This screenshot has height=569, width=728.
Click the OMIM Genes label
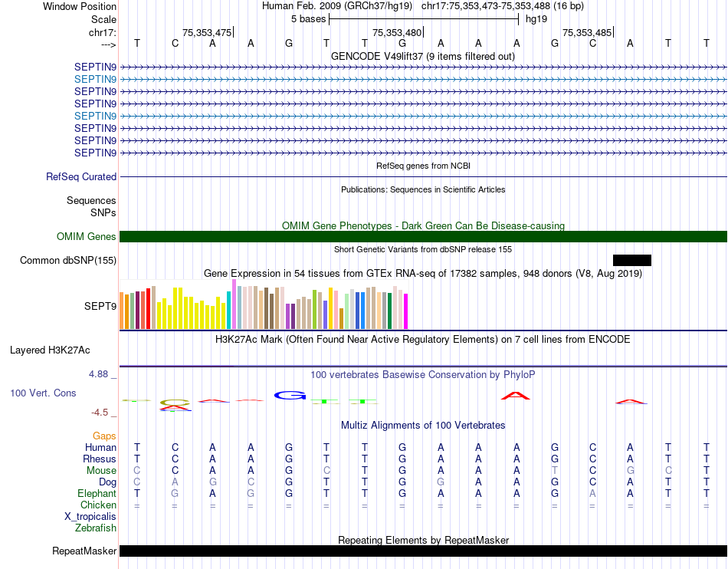point(87,236)
